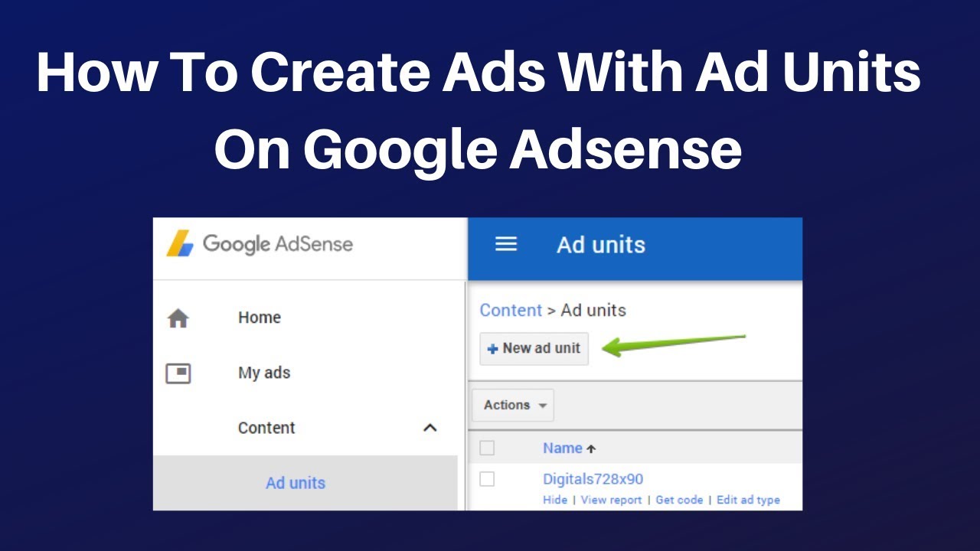Sort by the Name column header

tap(569, 448)
